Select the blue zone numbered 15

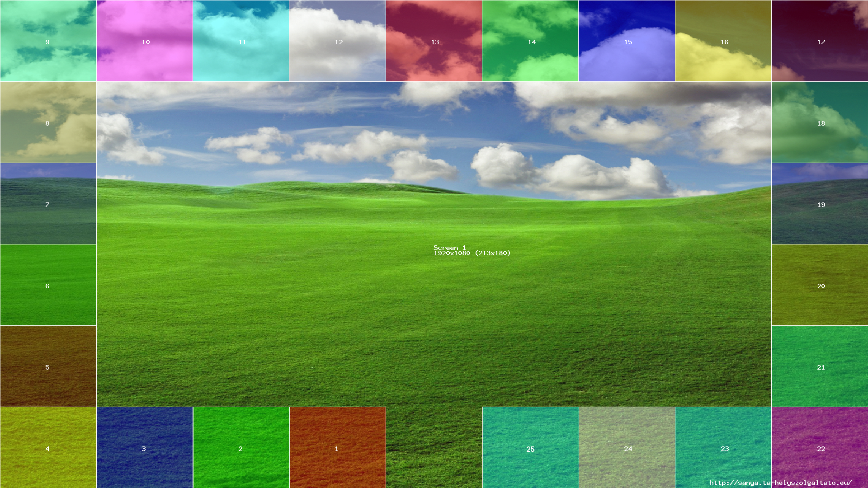(627, 41)
